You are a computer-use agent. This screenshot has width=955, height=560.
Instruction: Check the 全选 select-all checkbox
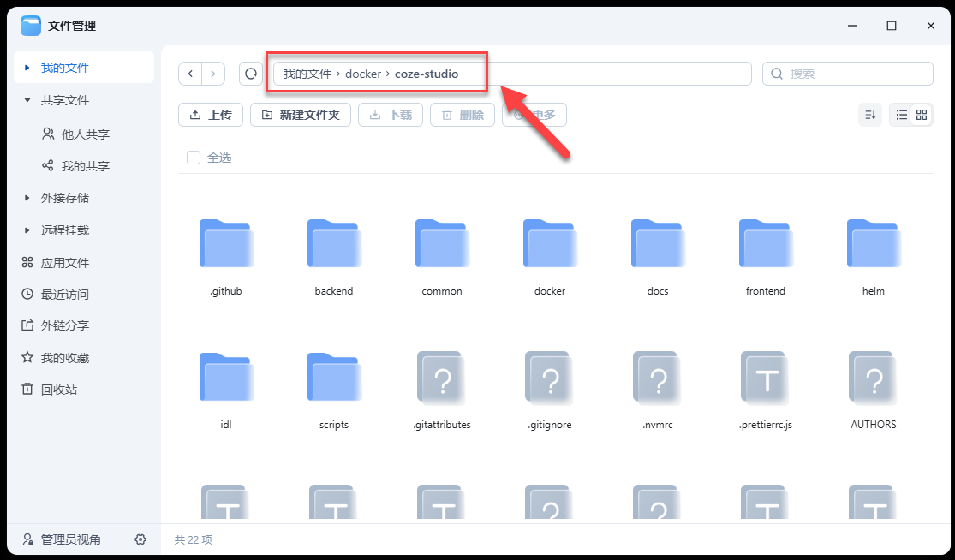(193, 158)
